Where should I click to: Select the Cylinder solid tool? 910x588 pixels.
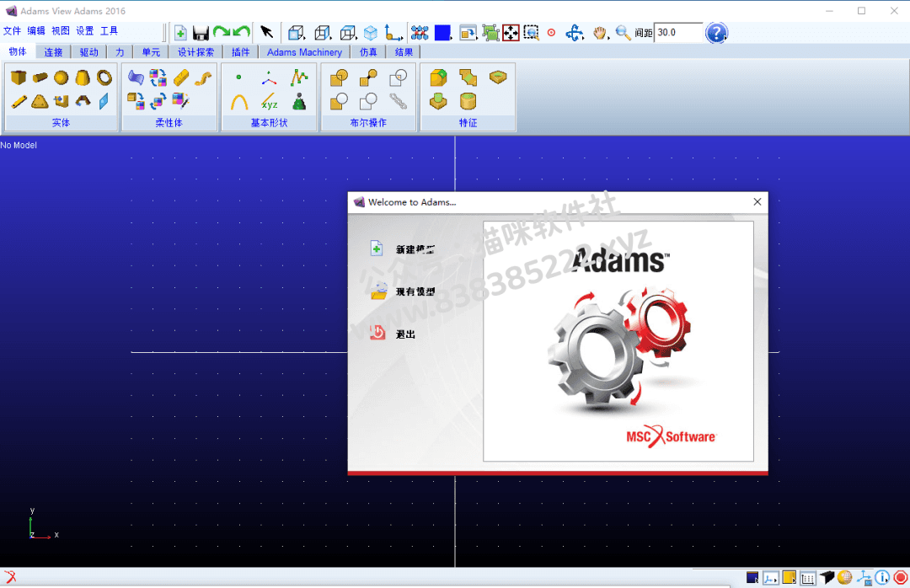(x=40, y=78)
